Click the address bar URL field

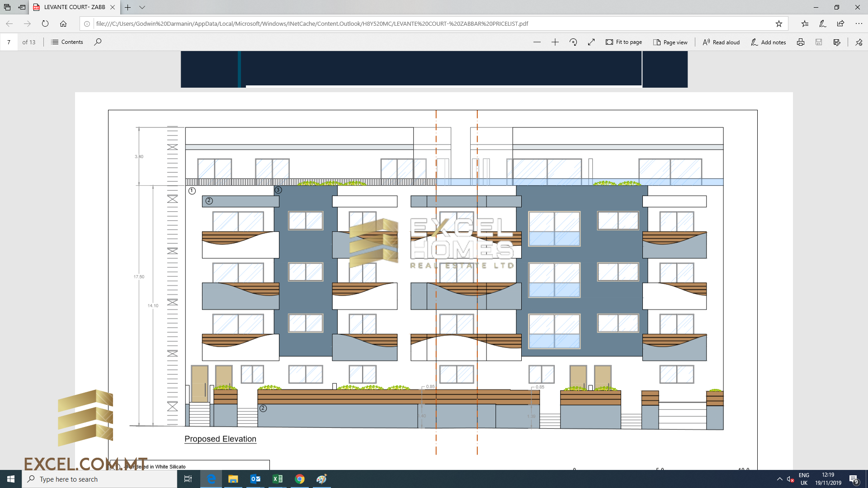coord(434,24)
